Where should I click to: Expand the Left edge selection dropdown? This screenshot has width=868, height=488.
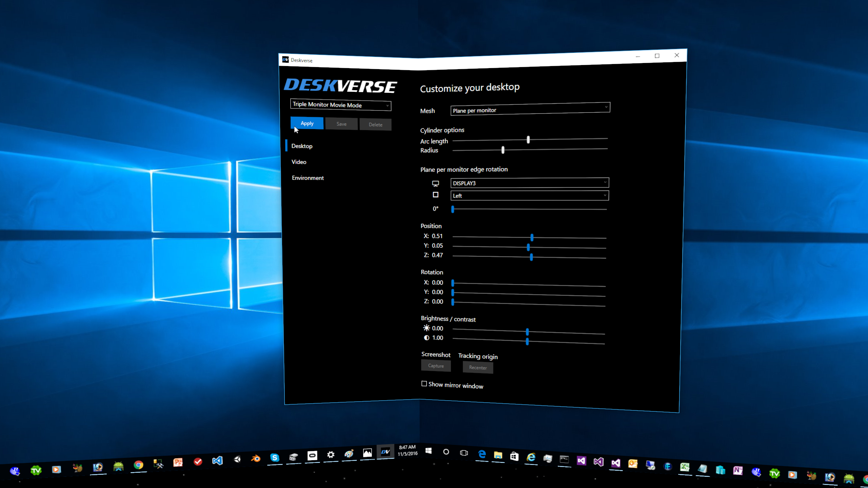point(529,196)
